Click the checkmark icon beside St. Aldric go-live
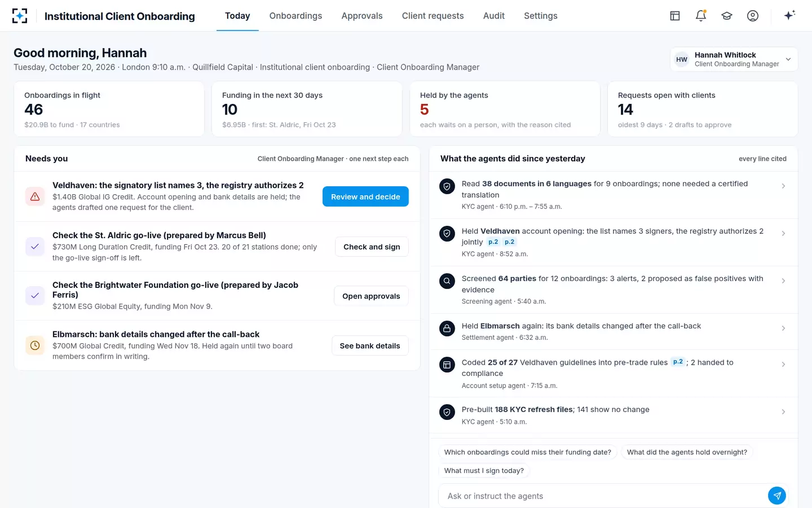This screenshot has height=508, width=812. 35,247
